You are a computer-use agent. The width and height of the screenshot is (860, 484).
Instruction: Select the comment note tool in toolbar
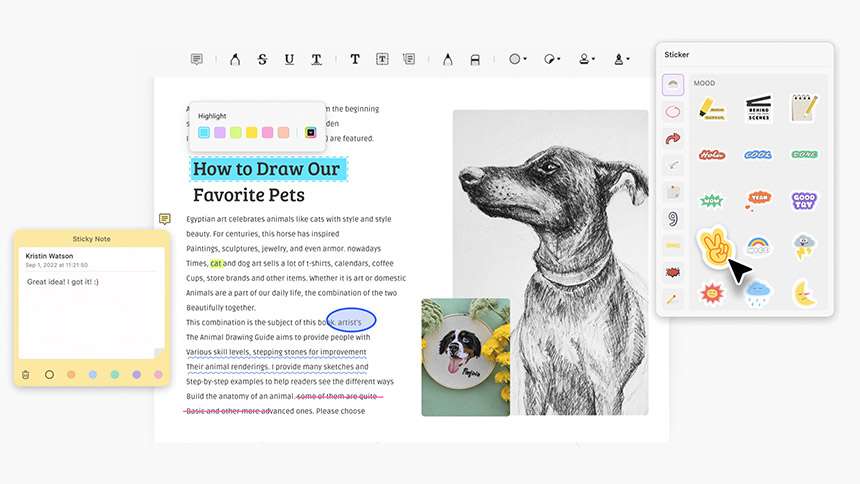click(x=196, y=59)
